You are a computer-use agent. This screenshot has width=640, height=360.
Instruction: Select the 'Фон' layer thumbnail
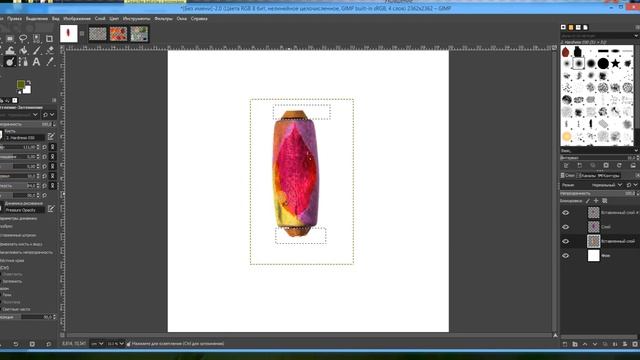(593, 256)
